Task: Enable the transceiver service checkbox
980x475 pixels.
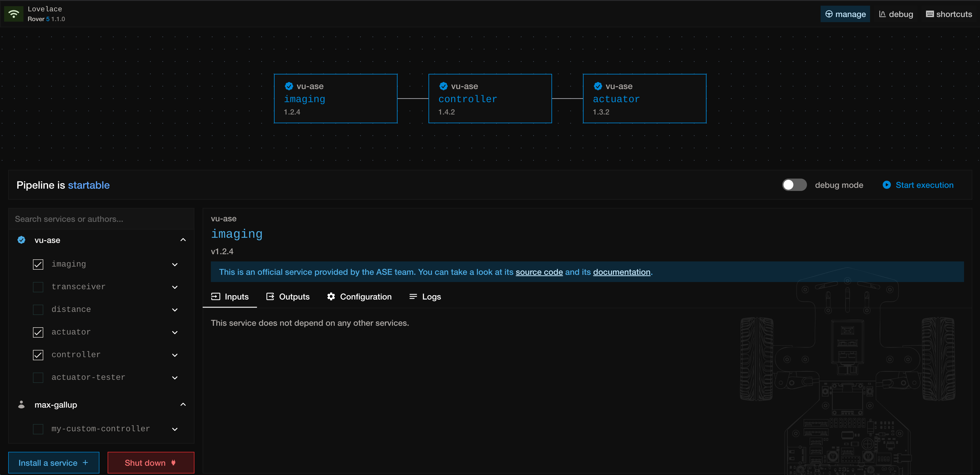Action: pyautogui.click(x=38, y=287)
